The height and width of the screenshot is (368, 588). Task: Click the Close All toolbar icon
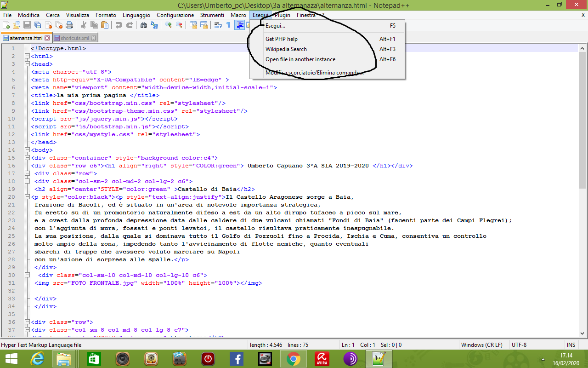click(x=59, y=25)
